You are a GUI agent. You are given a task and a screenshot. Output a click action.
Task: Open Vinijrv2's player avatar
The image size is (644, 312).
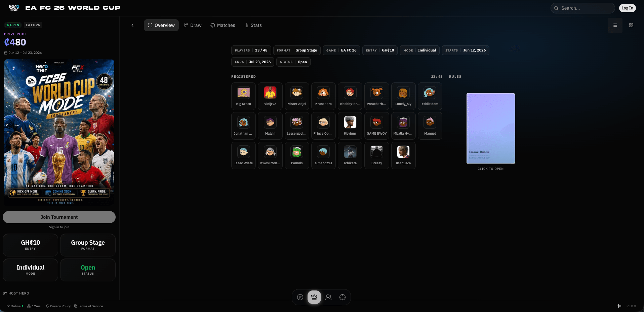pyautogui.click(x=270, y=93)
